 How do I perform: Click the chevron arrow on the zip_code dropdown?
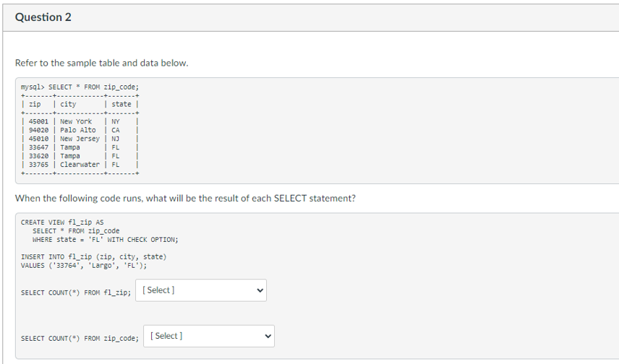point(268,336)
